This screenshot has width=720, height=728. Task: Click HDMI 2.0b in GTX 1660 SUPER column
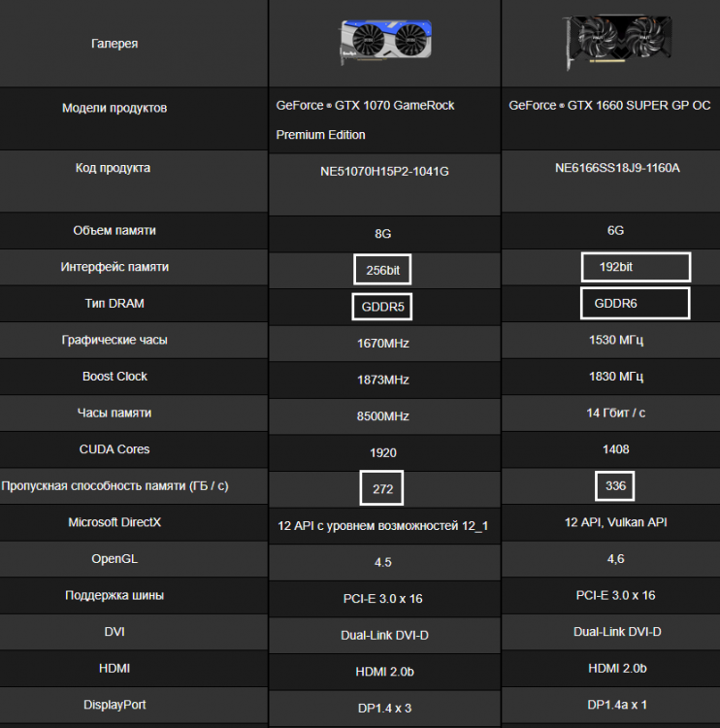pos(617,668)
